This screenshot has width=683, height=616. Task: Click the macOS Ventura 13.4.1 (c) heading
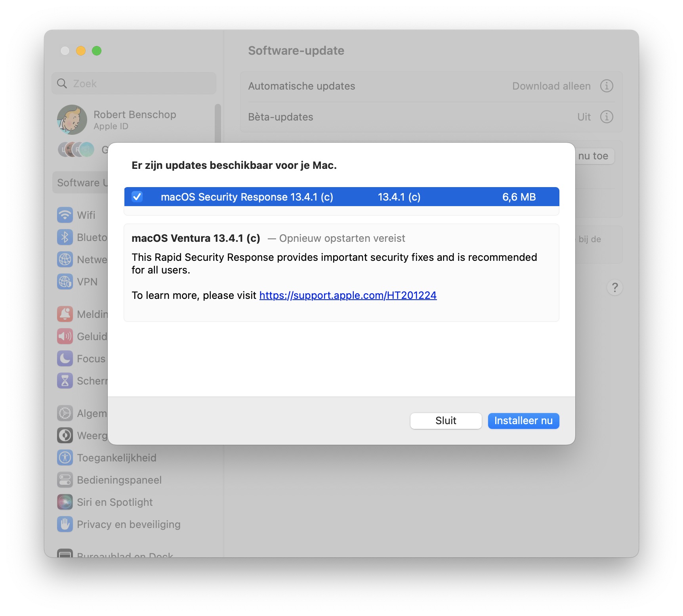pyautogui.click(x=196, y=238)
